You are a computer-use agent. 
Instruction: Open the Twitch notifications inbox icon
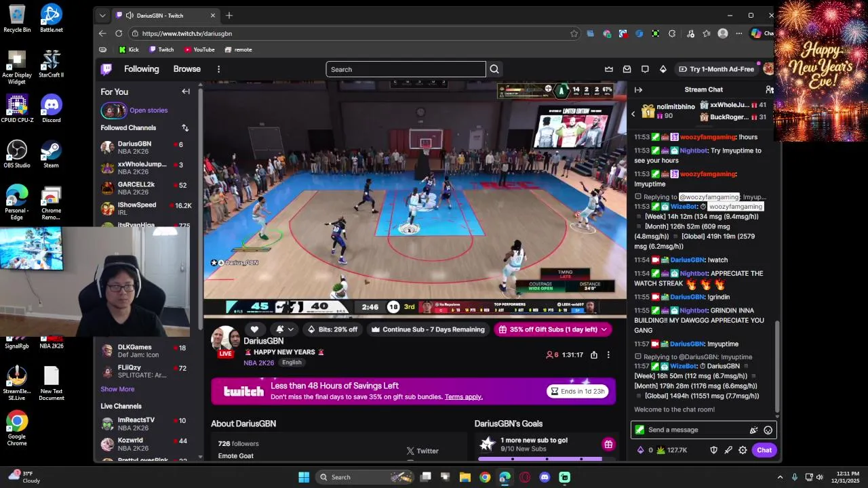pos(627,69)
